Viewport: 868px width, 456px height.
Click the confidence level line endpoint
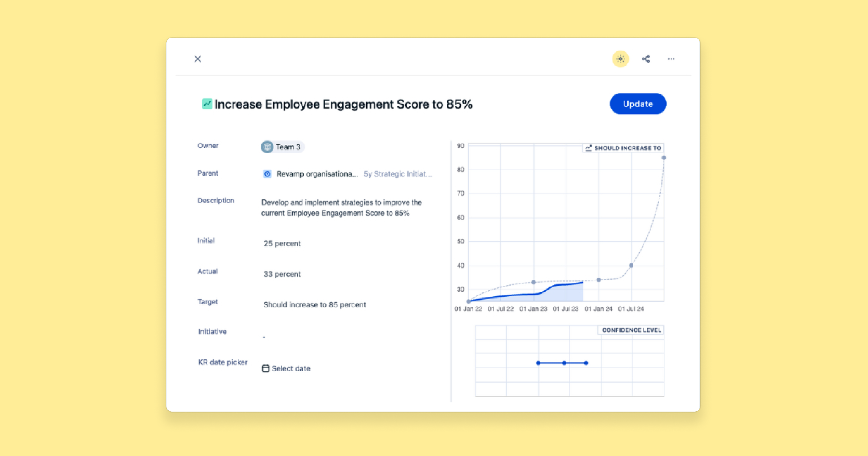click(586, 363)
